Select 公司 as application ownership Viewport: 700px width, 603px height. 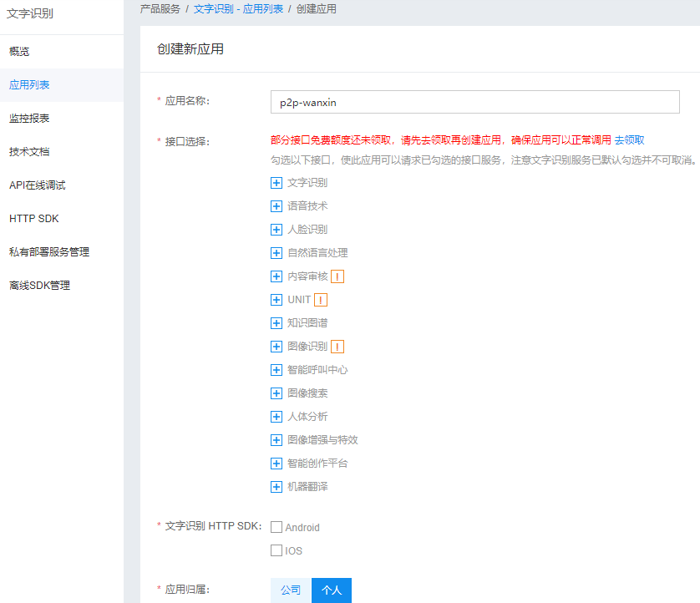pos(291,590)
